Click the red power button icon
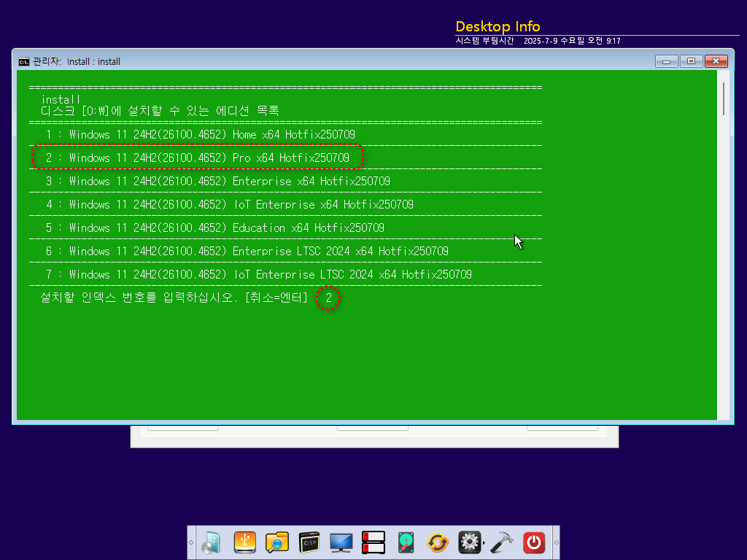The width and height of the screenshot is (747, 560). (534, 542)
